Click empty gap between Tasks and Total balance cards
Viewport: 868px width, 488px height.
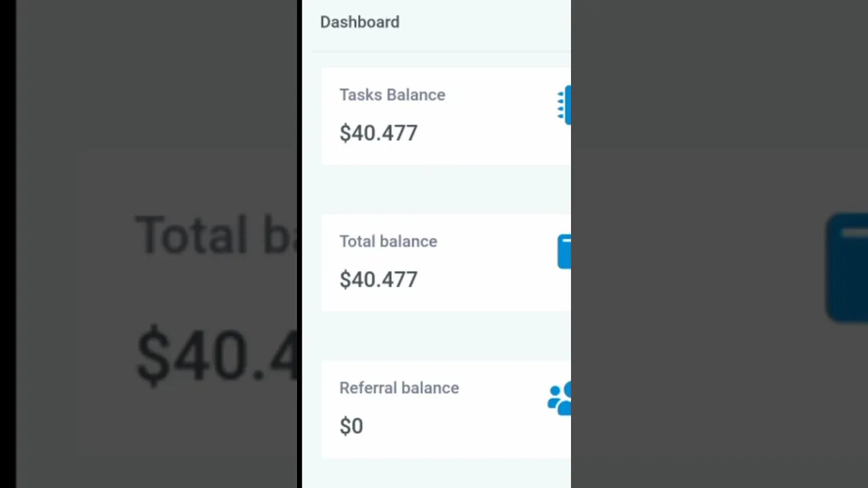point(446,189)
